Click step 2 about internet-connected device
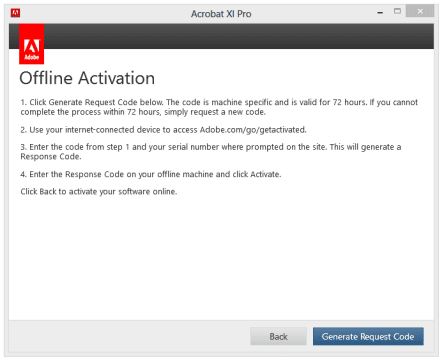This screenshot has height=360, width=444. point(163,130)
